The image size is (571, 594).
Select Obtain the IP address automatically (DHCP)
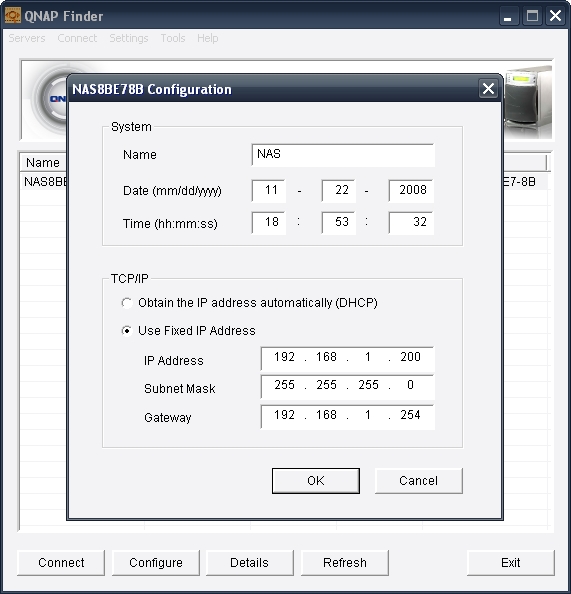[x=127, y=303]
